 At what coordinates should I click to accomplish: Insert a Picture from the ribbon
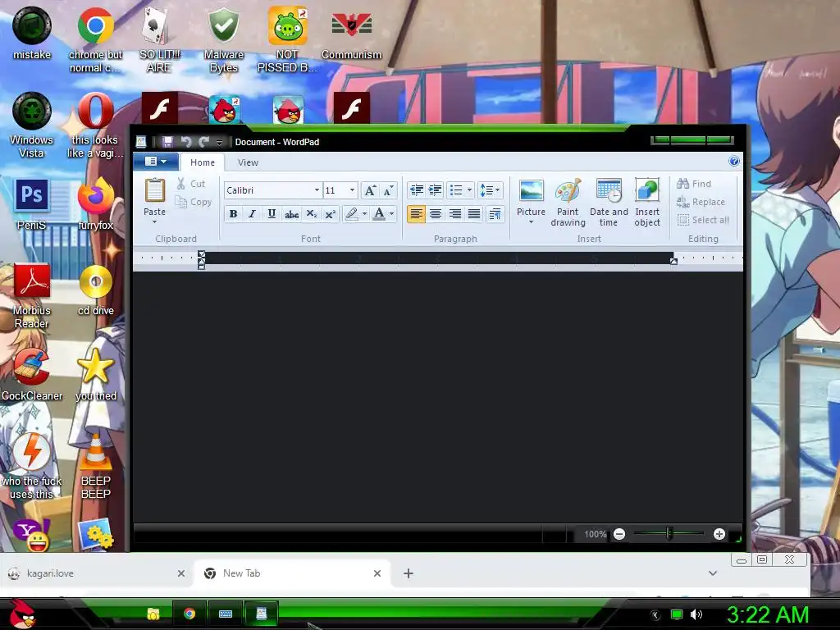click(x=531, y=197)
